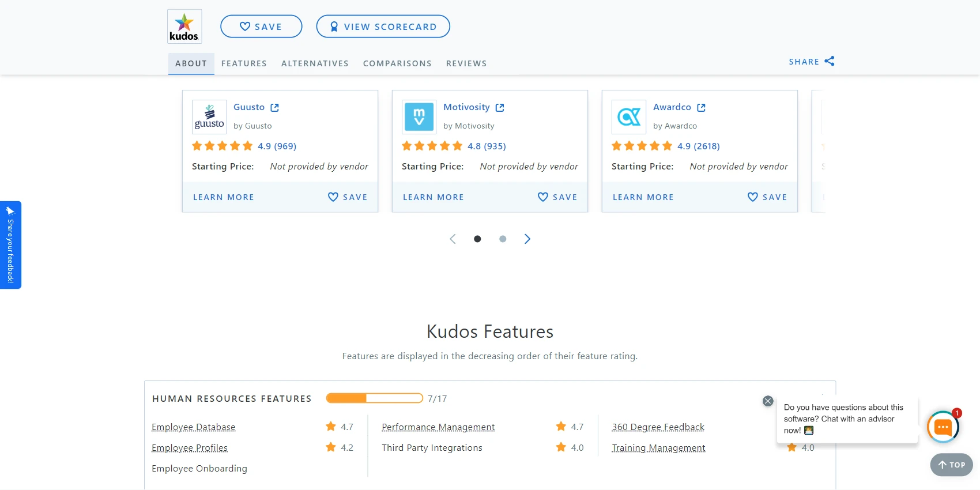Go to the Reviews tab
980x490 pixels.
[x=466, y=63]
